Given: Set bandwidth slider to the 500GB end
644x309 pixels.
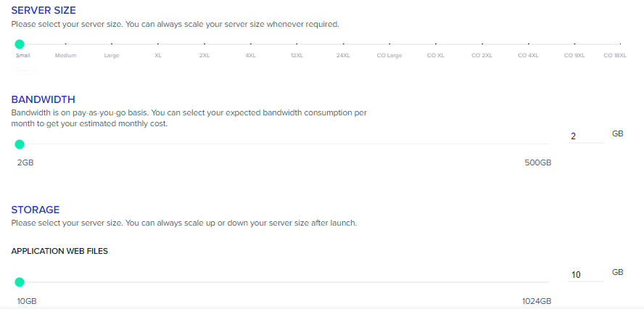Looking at the screenshot, I should [548, 144].
